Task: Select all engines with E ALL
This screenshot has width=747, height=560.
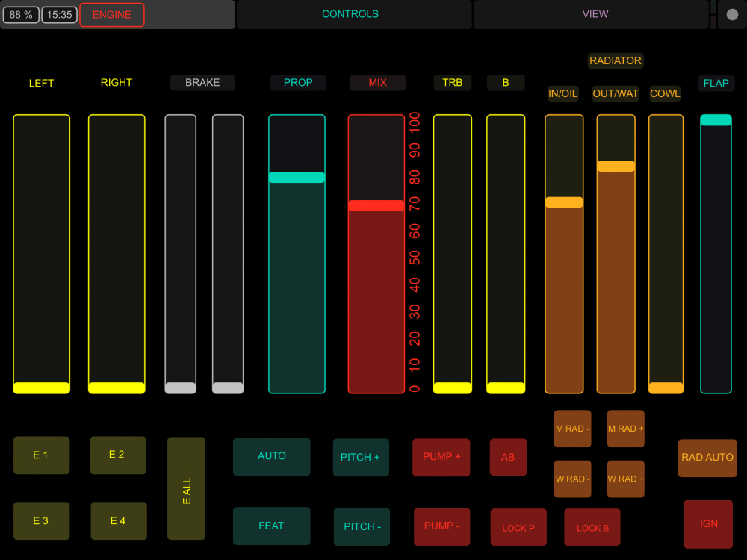Action: (186, 488)
